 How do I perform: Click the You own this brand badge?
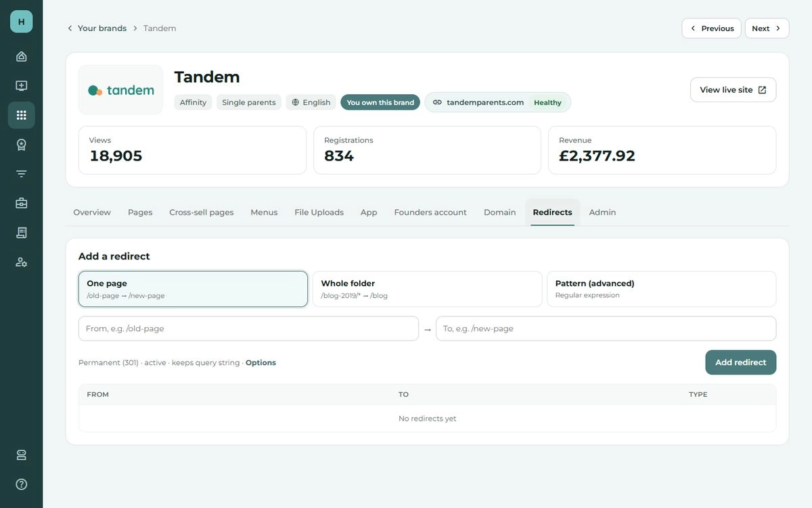(x=380, y=102)
